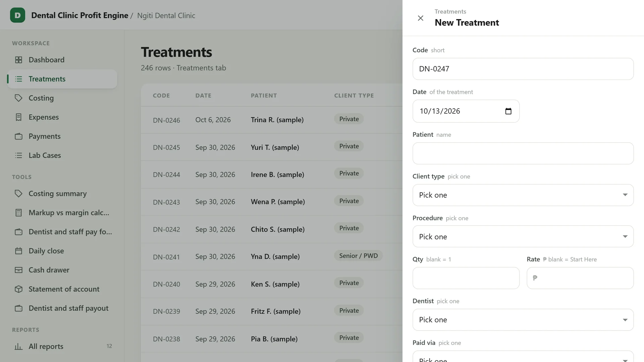Click the Oct 6, 2026 date cell
Screen dimensions: 644x362
pyautogui.click(x=213, y=120)
